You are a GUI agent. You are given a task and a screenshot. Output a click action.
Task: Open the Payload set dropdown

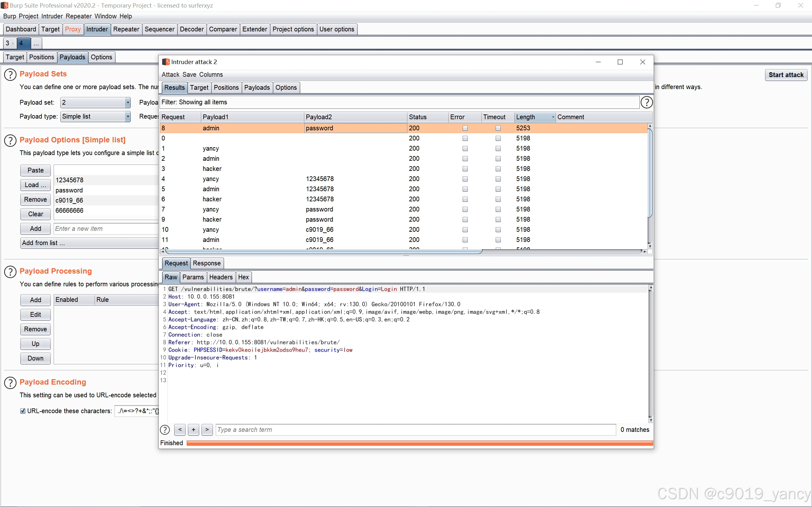[x=95, y=103]
